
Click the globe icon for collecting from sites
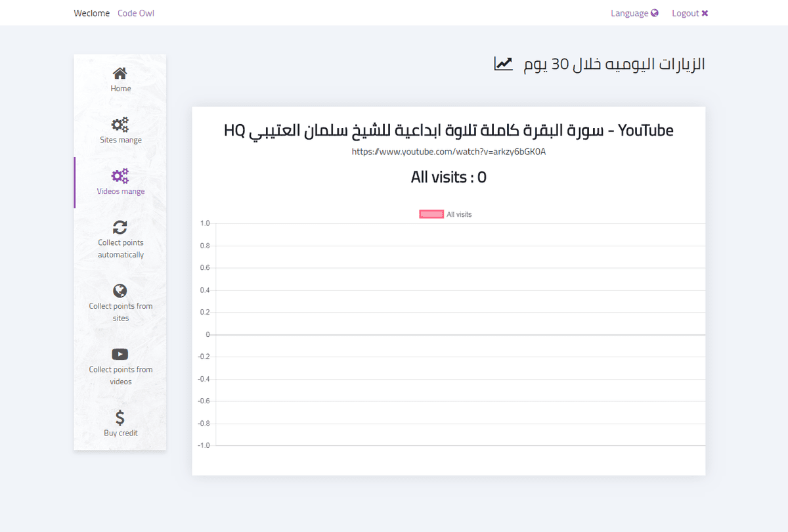[x=120, y=291]
